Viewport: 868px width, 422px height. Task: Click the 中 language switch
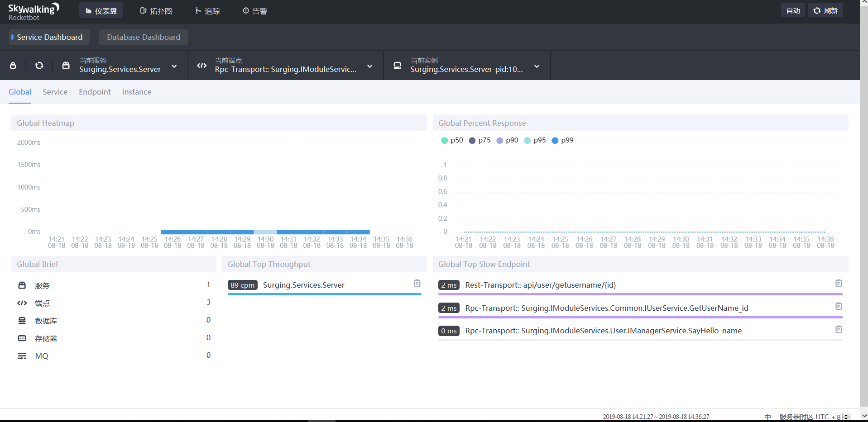point(767,417)
